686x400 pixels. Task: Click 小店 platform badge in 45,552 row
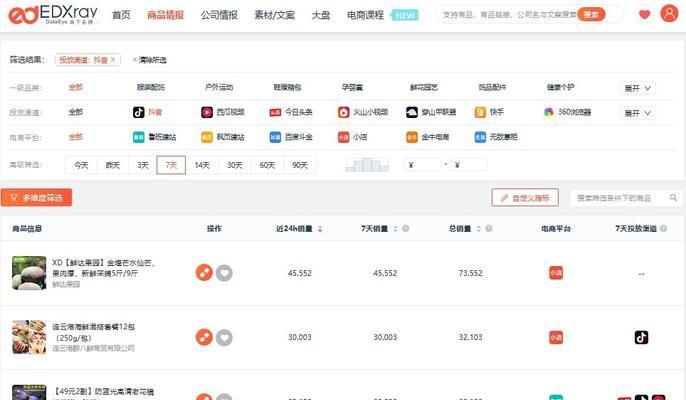coord(556,273)
